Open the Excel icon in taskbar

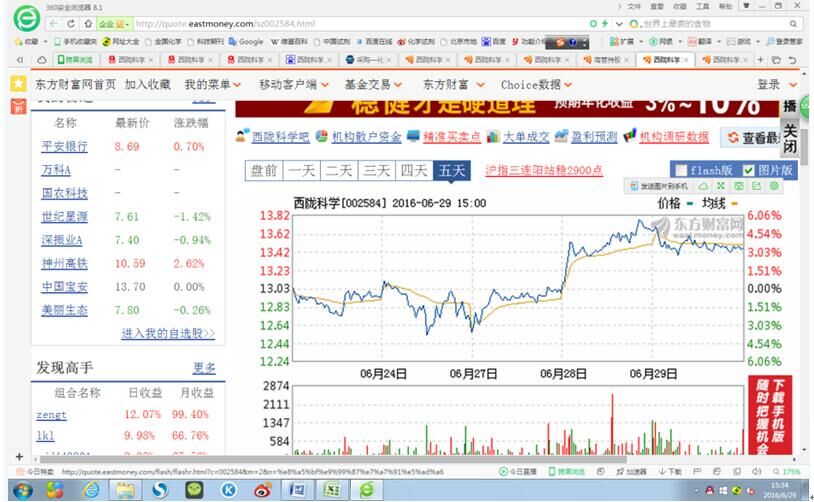click(x=331, y=490)
